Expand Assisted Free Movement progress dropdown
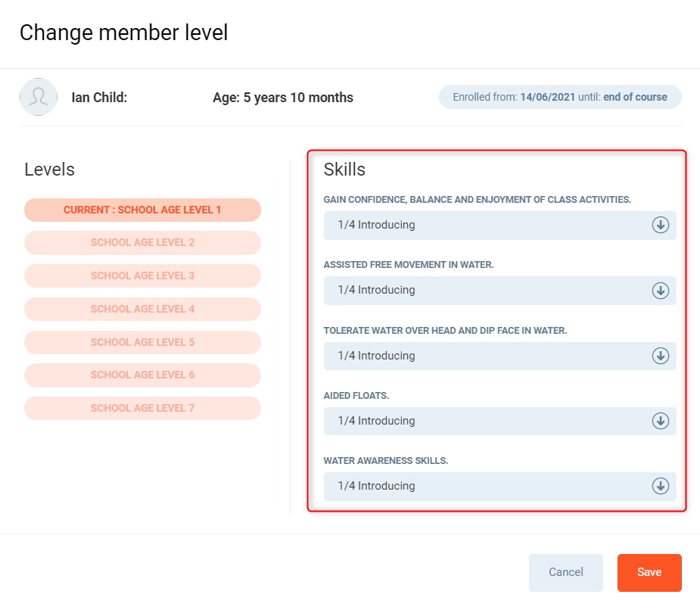Viewport: 700px width, 610px height. pos(484,291)
